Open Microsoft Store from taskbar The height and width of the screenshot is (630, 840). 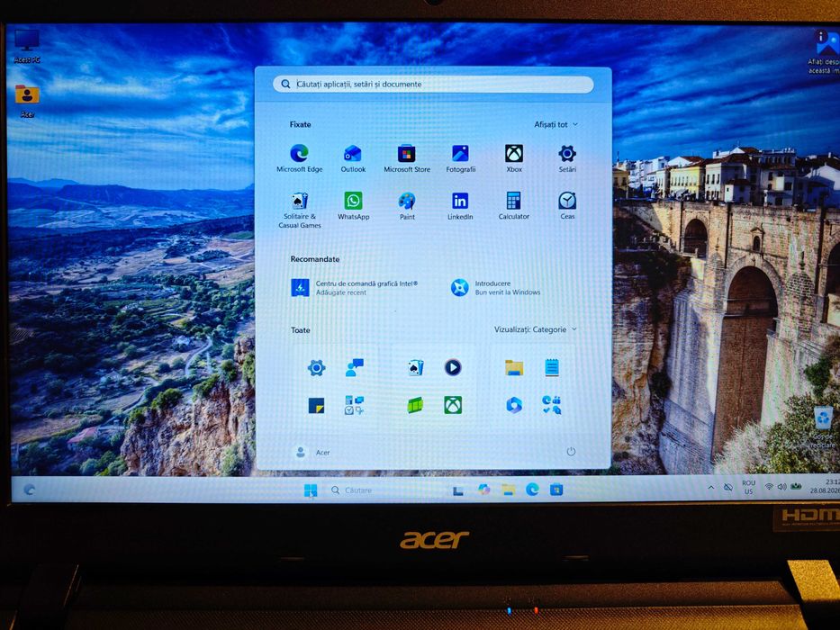556,489
